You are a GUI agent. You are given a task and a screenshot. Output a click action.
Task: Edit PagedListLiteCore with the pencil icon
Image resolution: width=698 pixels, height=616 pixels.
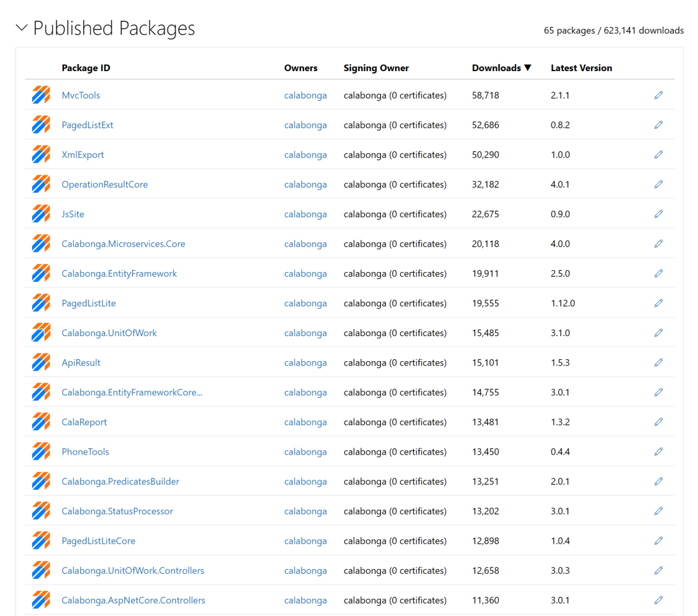click(658, 540)
